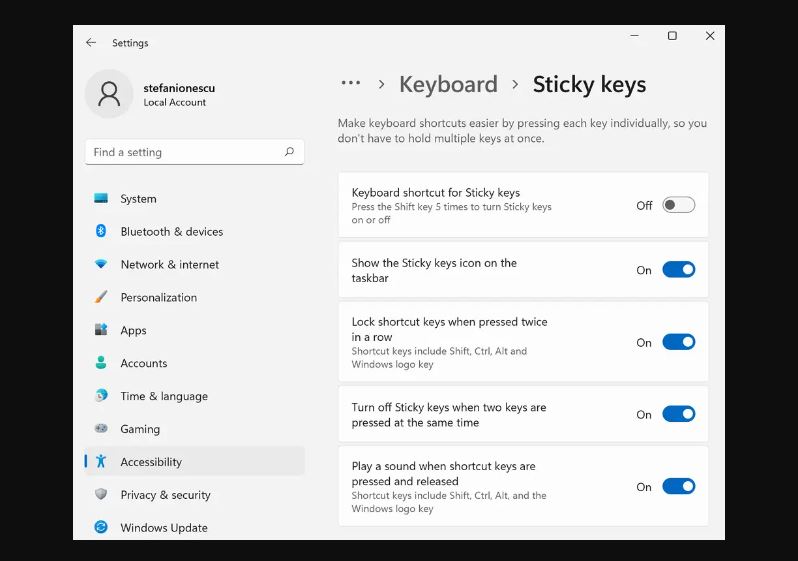Toggle Turn off Sticky keys when two keys pressed

coord(678,414)
